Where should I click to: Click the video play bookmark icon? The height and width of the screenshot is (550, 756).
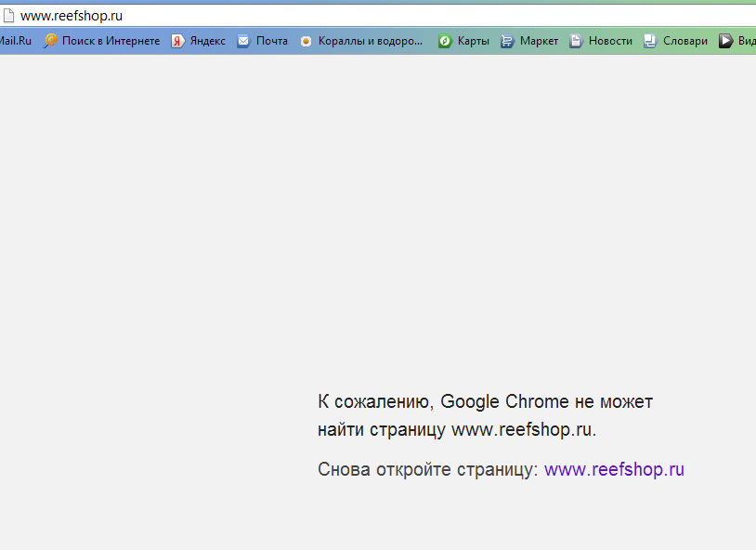(x=725, y=41)
